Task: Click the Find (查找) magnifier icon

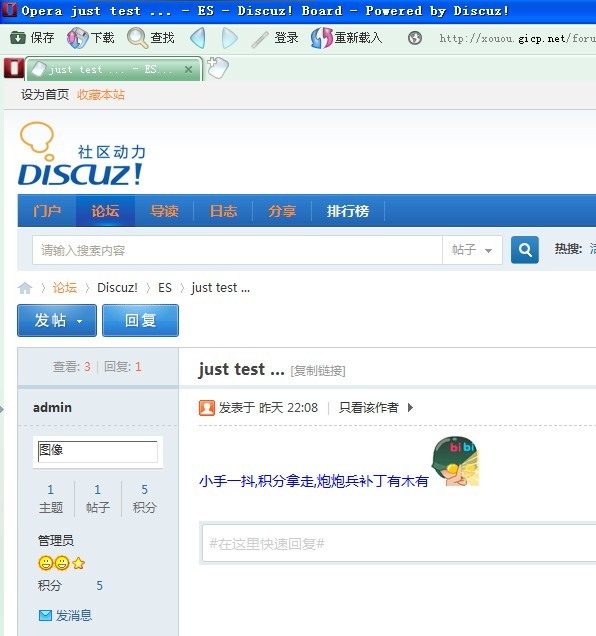Action: pos(137,38)
